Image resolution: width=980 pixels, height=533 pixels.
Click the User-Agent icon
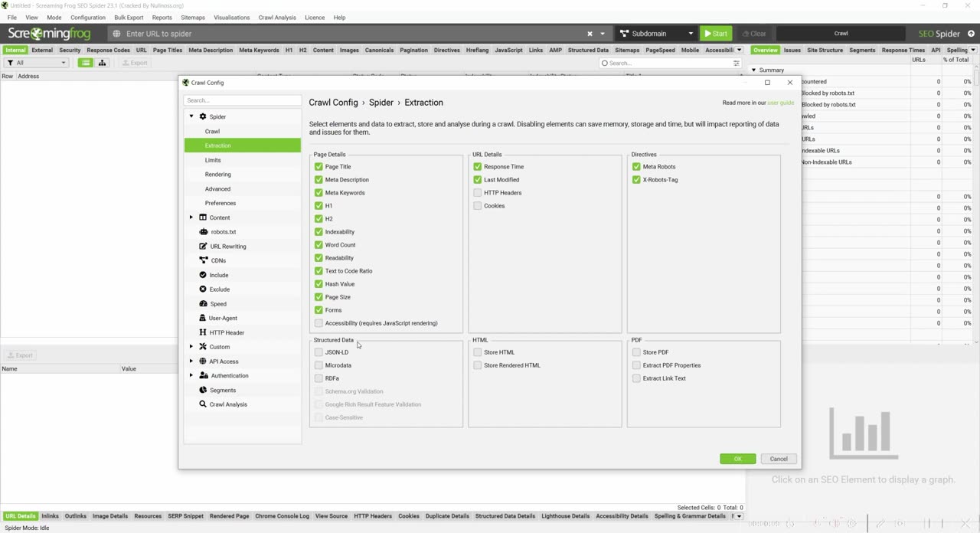[x=203, y=318]
